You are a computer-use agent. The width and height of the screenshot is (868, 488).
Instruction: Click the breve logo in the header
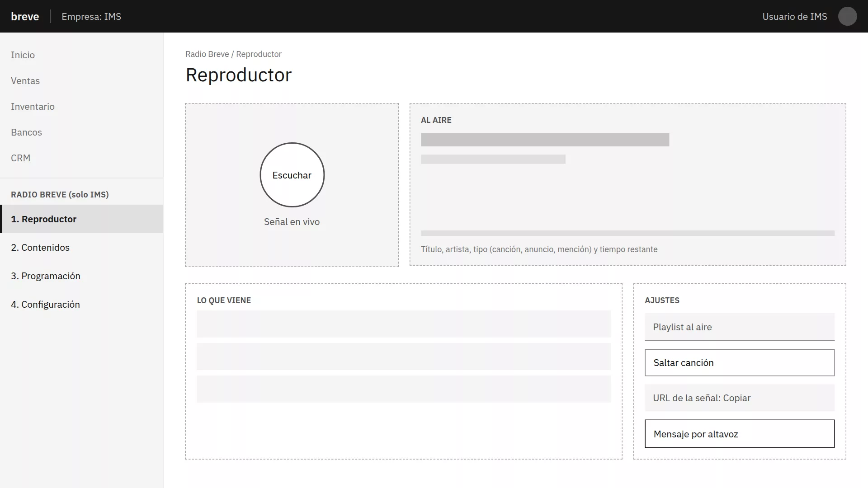click(x=25, y=17)
